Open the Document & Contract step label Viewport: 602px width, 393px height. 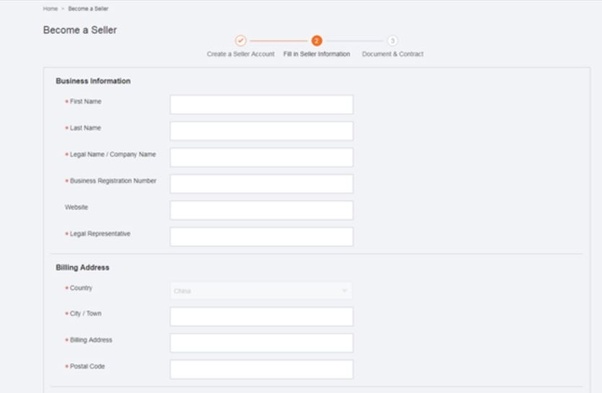392,54
